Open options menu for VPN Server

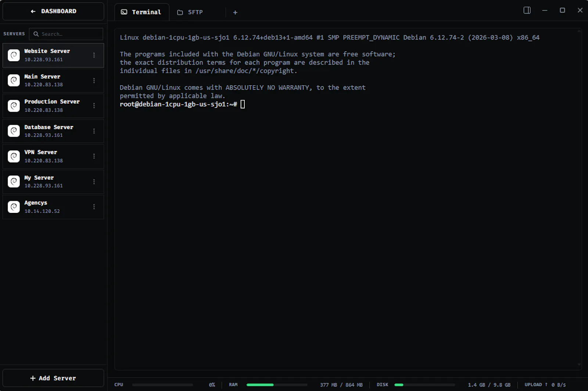point(94,156)
